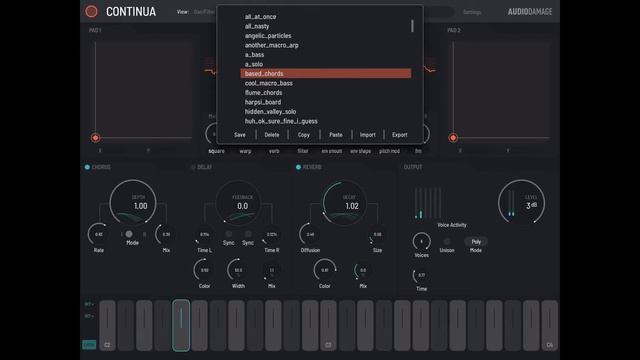Click the Delay Time R knob
This screenshot has height=360, width=640.
point(271,234)
